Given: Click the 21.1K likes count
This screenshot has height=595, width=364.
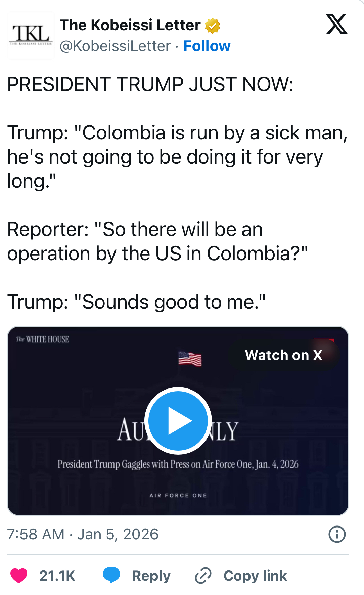Looking at the screenshot, I should (x=57, y=576).
